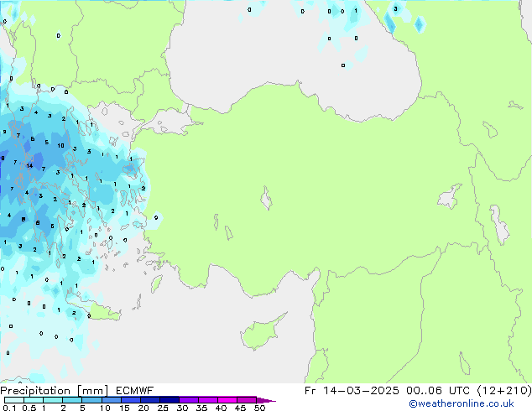
Task: Click the '[mm]' unit label
Action: 93,391
